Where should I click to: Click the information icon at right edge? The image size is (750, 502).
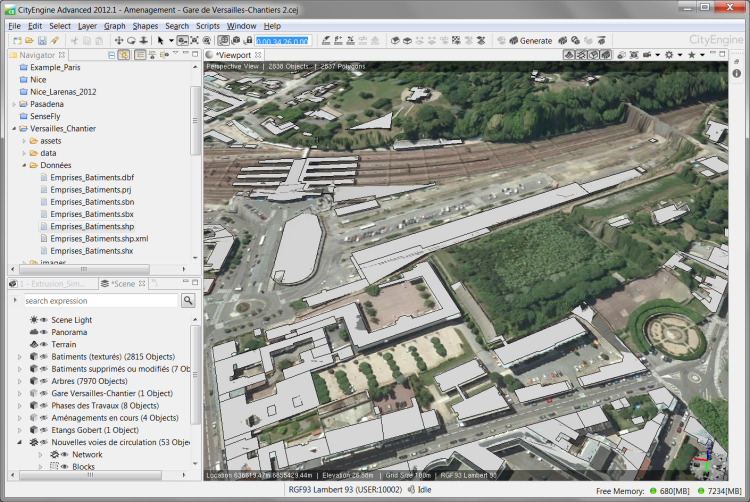(x=737, y=73)
